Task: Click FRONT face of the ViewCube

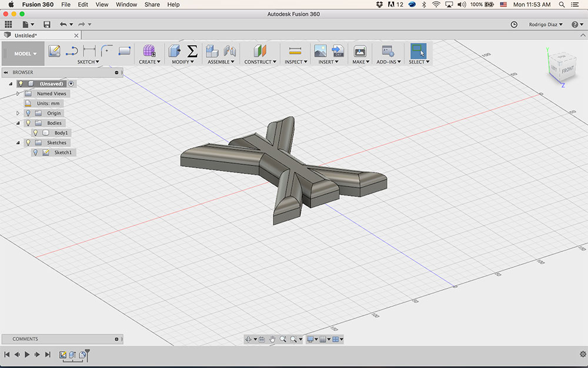Action: pos(568,70)
